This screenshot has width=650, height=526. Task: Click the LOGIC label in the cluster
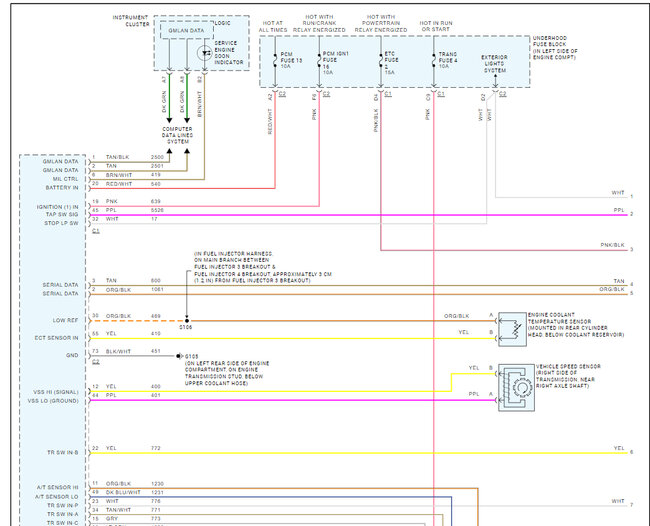point(223,23)
